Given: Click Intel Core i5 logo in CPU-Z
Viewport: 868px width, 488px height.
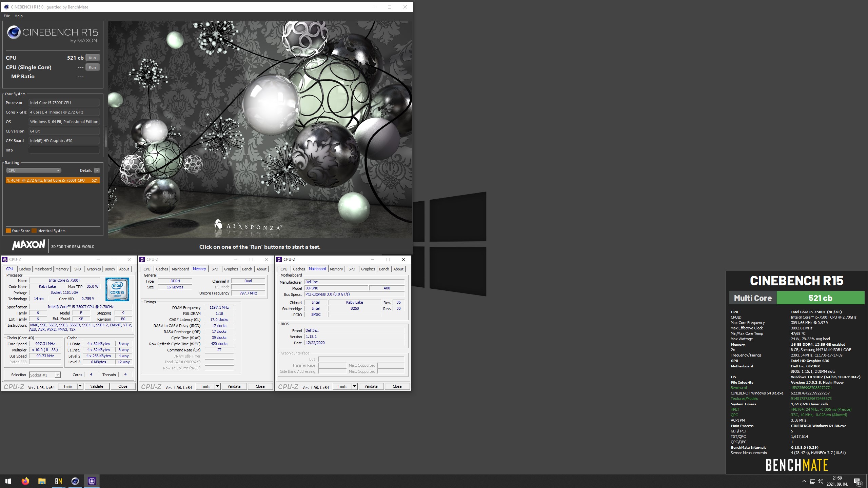Looking at the screenshot, I should (117, 289).
